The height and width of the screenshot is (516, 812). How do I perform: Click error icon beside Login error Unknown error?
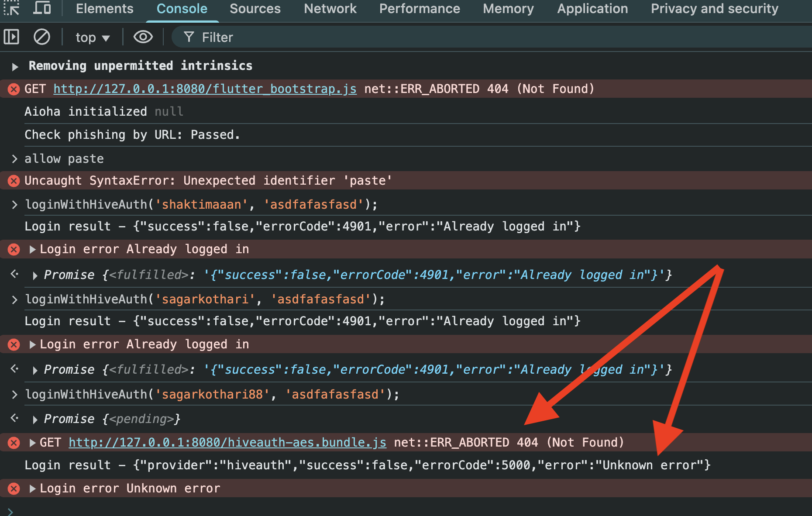coord(14,488)
